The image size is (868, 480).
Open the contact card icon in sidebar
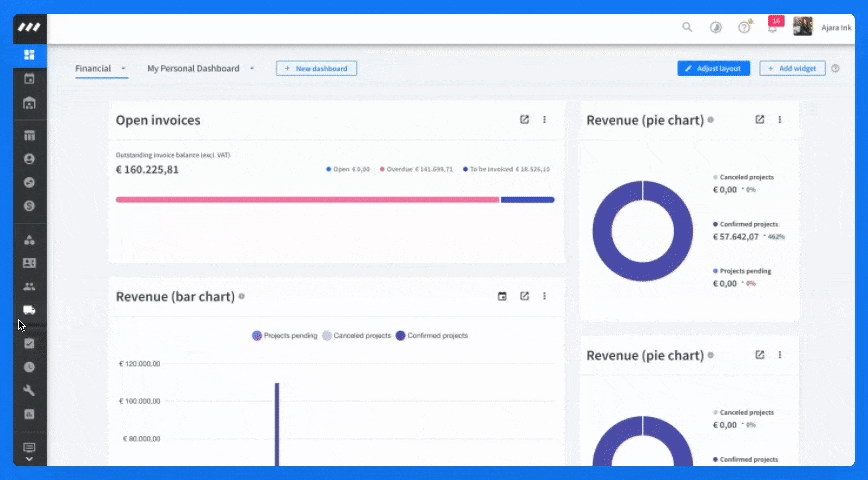pos(29,263)
